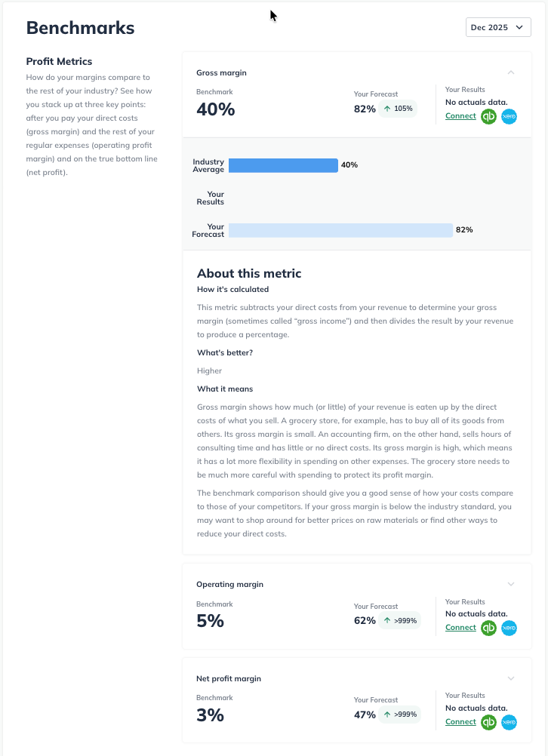Open the Connect link in Gross margin results

460,116
